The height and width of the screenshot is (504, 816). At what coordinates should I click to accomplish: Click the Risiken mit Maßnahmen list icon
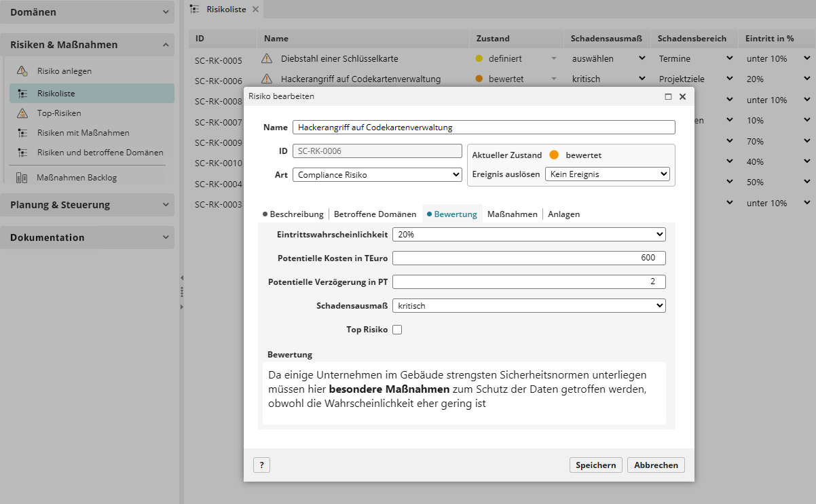coord(22,133)
